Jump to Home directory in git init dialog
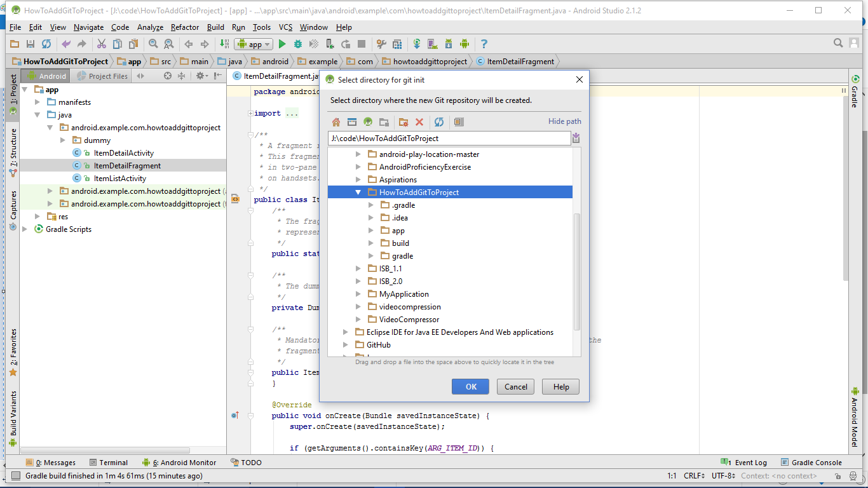 (336, 121)
